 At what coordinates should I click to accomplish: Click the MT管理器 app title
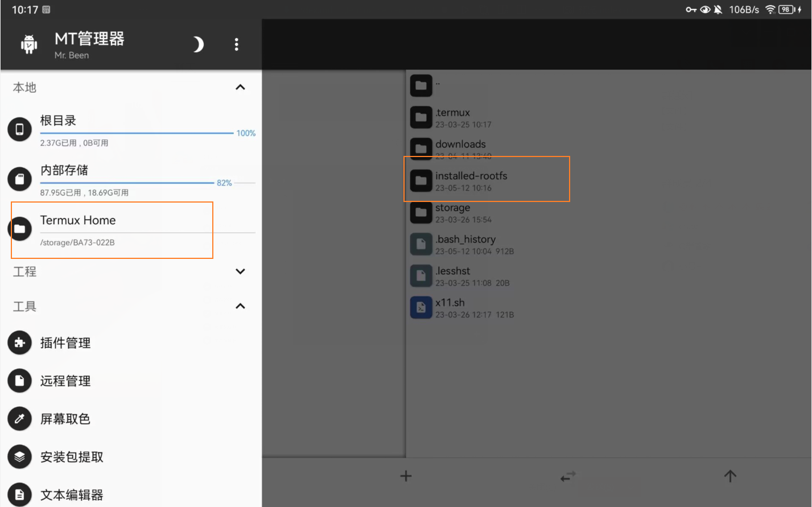[x=89, y=39]
